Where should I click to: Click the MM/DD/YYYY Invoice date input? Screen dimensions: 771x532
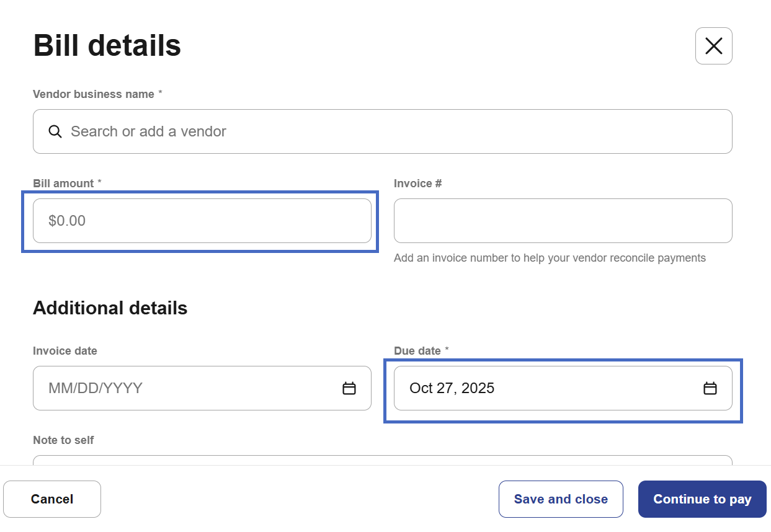pos(186,388)
